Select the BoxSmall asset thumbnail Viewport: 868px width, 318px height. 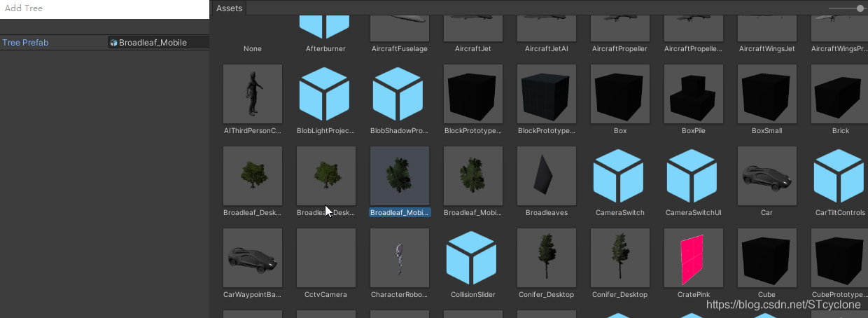pos(766,94)
